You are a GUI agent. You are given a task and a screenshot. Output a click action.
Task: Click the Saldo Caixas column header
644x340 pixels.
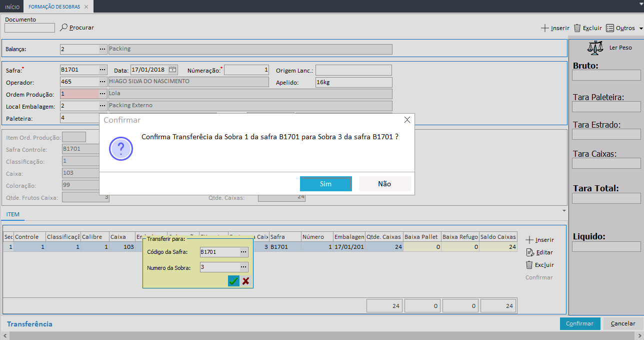(x=498, y=237)
